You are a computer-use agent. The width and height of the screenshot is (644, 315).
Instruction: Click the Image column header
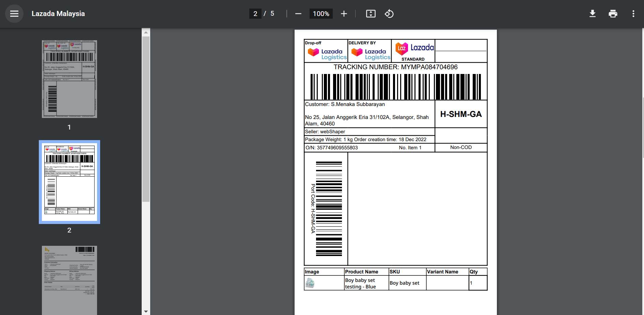[312, 272]
